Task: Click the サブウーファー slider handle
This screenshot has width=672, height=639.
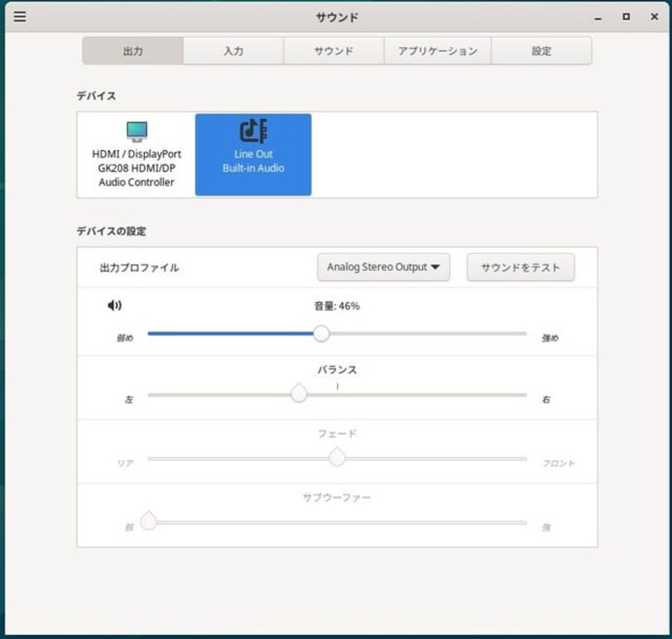Action: [149, 521]
